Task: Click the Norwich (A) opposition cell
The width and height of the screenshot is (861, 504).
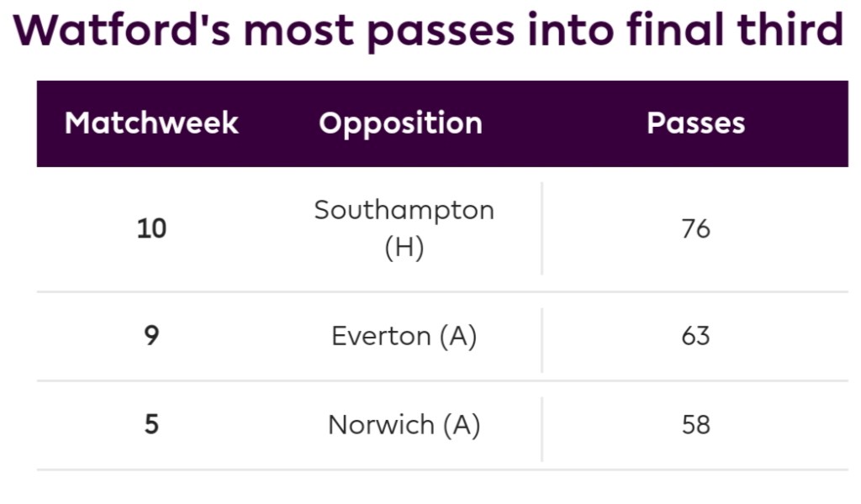Action: tap(404, 424)
